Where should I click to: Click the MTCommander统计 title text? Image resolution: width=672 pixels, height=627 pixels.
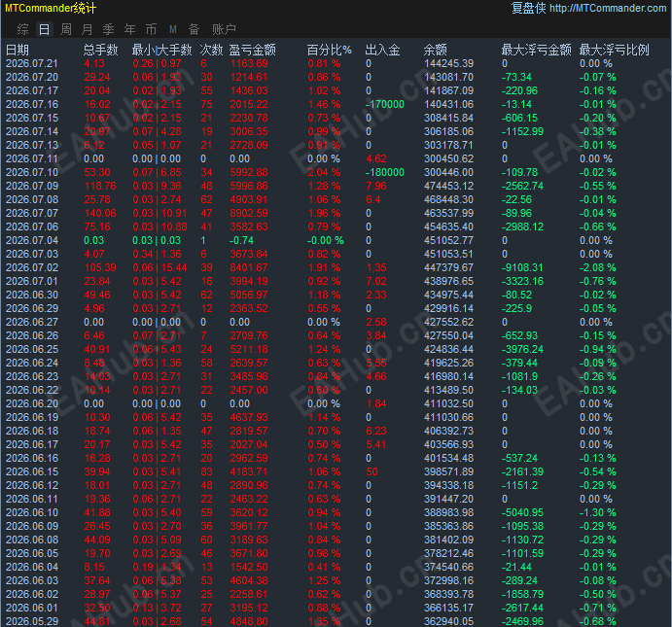coord(51,8)
